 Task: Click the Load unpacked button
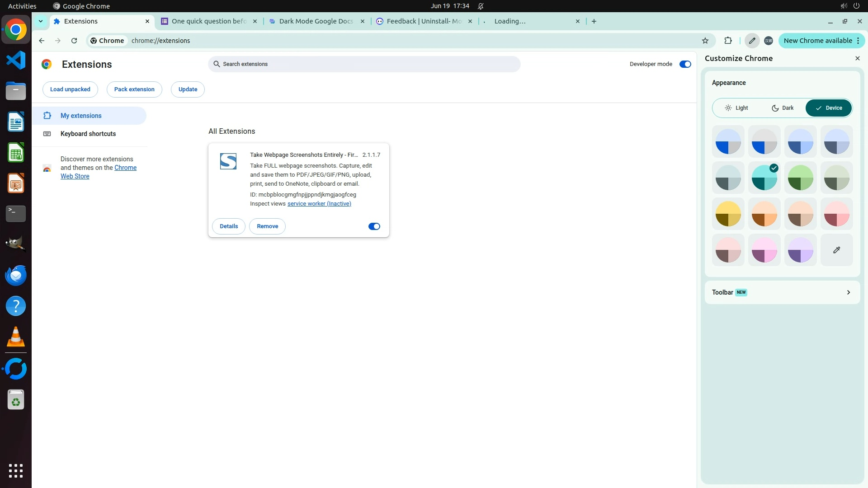[x=70, y=89]
